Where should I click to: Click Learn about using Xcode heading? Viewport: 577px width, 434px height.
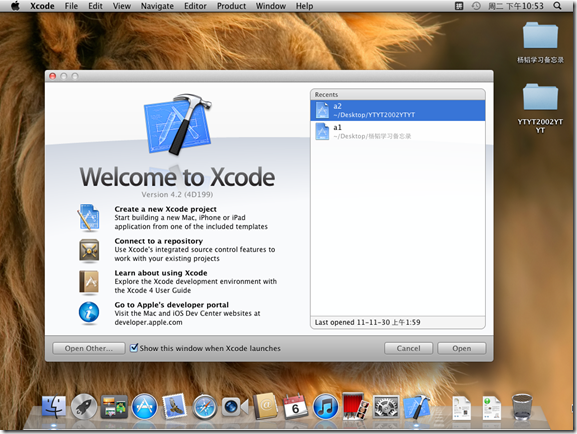point(161,273)
